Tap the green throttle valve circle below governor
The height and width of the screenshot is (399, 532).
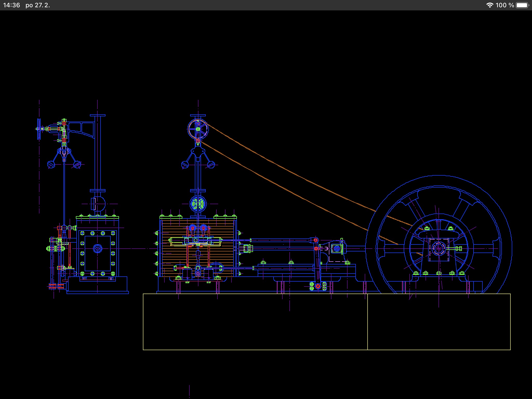pos(198,204)
